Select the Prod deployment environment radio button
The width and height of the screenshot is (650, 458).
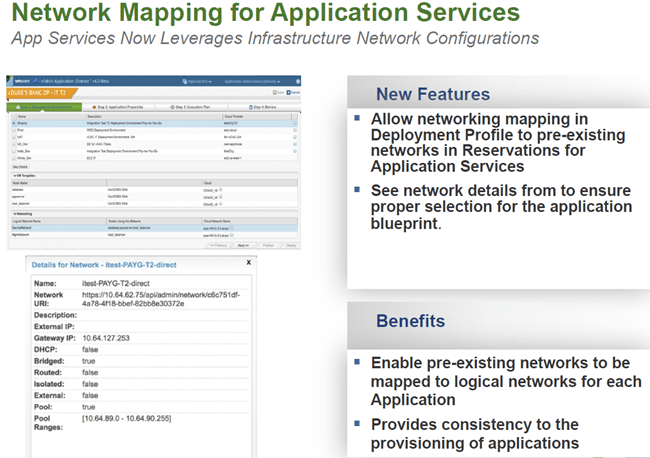11,131
